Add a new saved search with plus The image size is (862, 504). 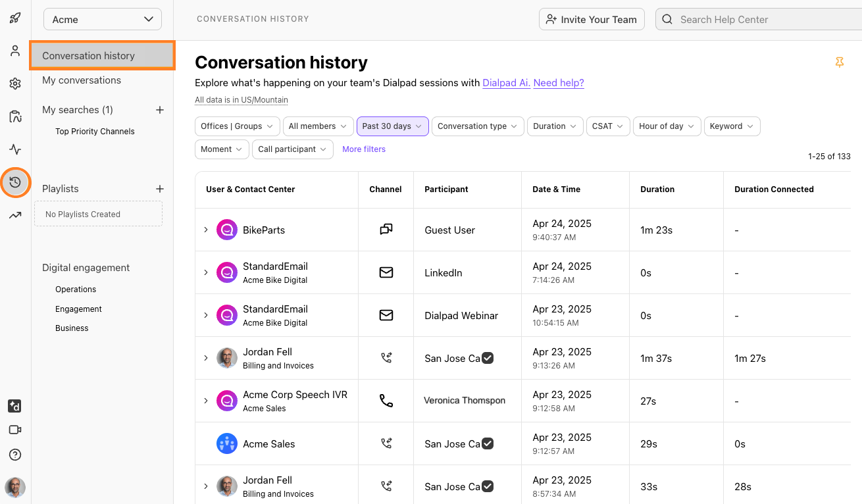coord(159,110)
